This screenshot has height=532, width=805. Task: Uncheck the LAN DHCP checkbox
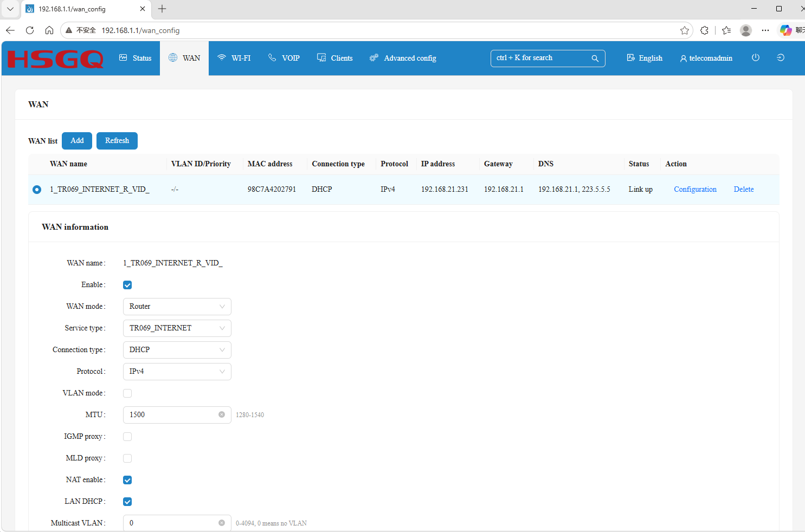(x=127, y=502)
